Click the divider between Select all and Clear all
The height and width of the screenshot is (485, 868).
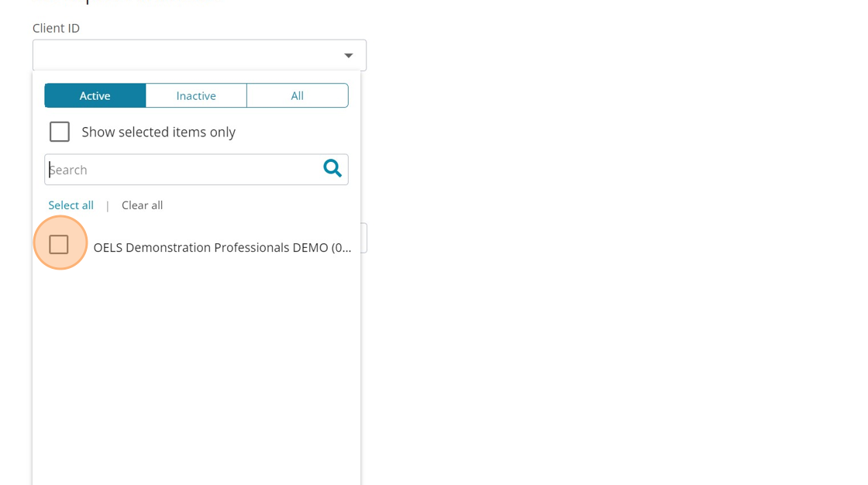[x=108, y=206]
